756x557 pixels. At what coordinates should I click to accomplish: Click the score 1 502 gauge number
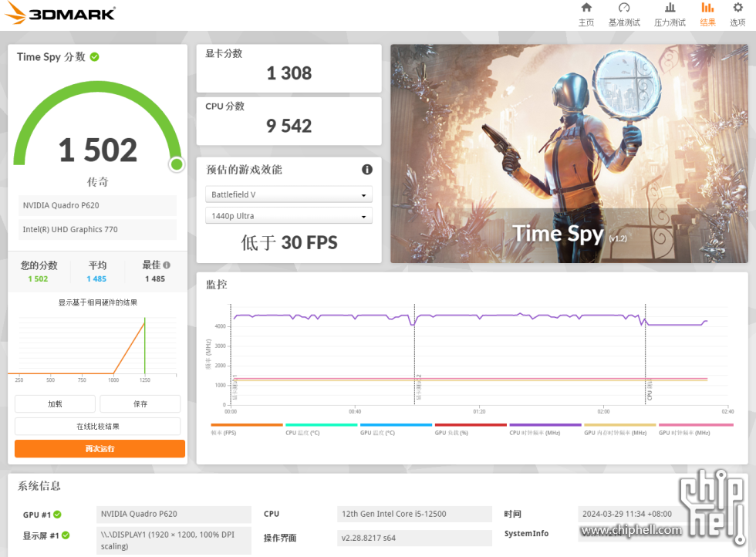click(x=98, y=150)
